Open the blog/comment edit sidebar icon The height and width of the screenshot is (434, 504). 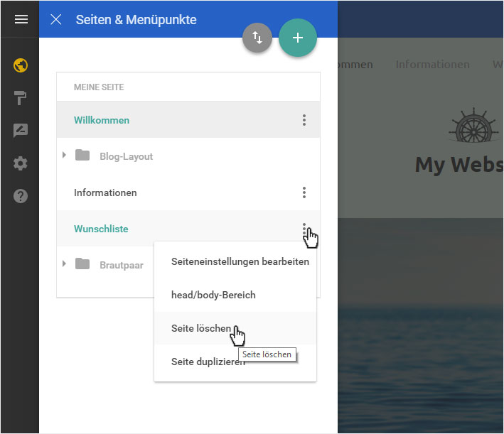[21, 131]
